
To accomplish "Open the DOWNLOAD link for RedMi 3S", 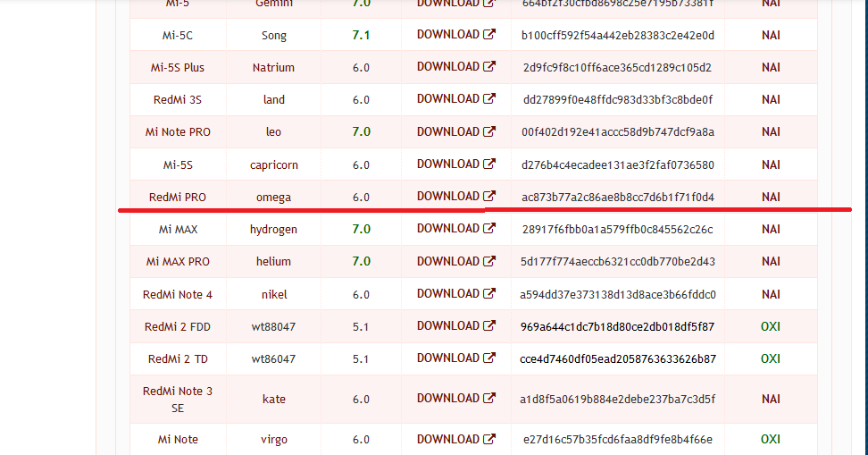I will point(456,98).
